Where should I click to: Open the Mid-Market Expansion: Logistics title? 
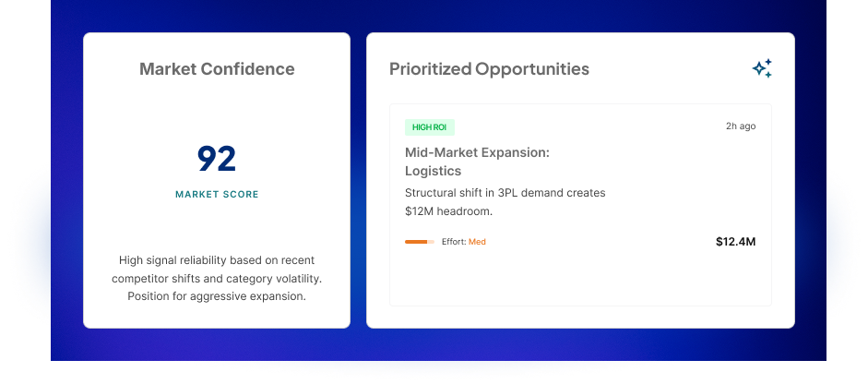click(477, 162)
